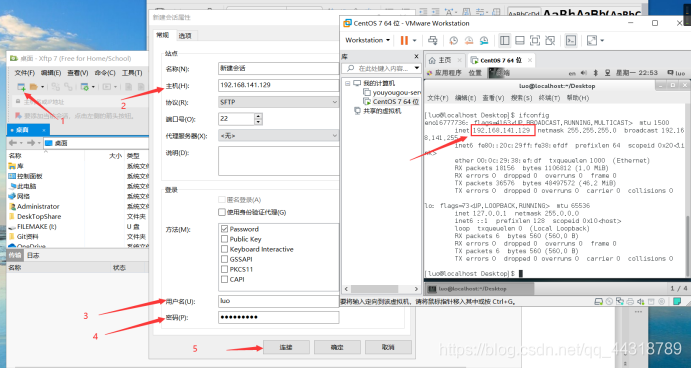Click the revert to snapshot icon in VMware
The height and width of the screenshot is (368, 692).
point(469,40)
